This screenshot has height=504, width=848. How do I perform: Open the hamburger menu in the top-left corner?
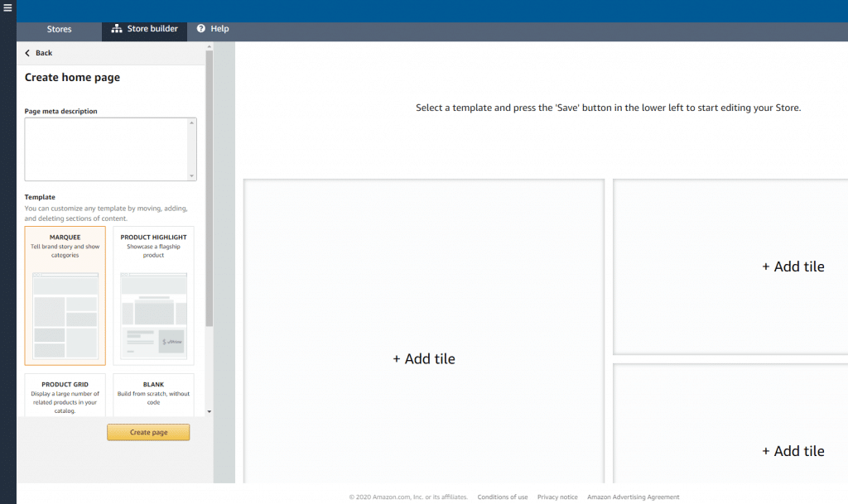click(x=7, y=8)
